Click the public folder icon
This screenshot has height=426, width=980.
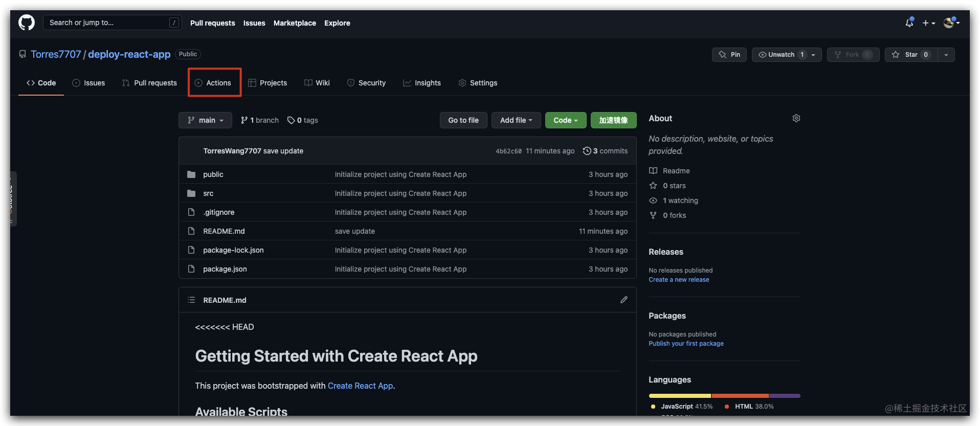(x=191, y=174)
